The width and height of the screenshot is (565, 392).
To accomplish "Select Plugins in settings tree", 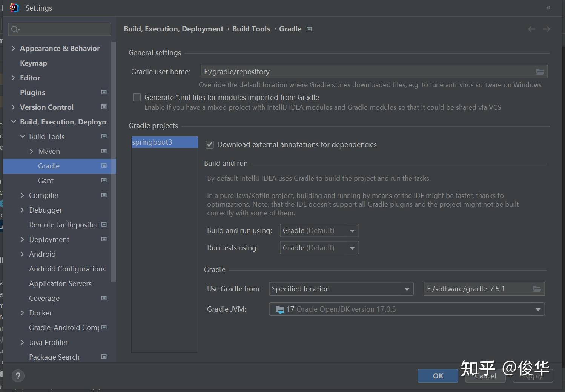I will [x=32, y=92].
